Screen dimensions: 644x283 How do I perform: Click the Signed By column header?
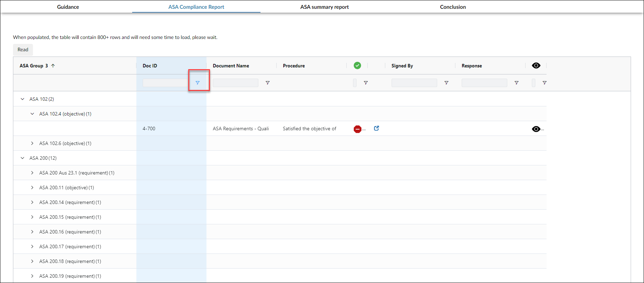pos(402,66)
